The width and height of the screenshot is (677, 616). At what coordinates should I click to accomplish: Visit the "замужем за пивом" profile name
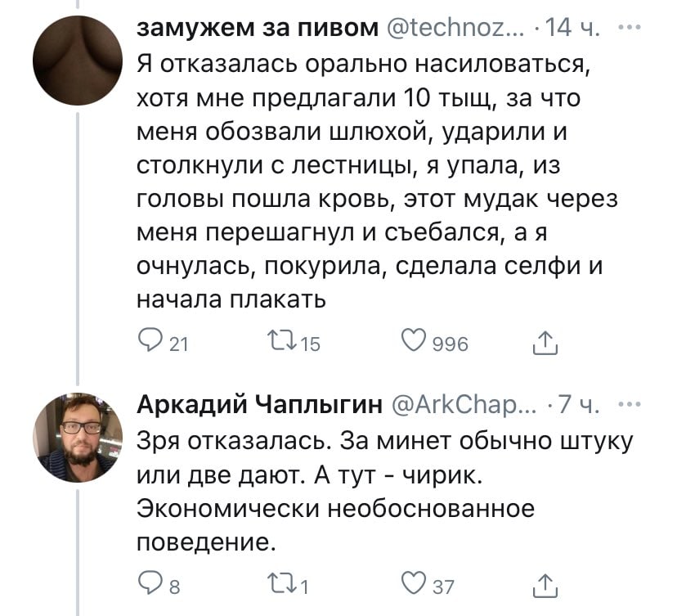pos(257,29)
